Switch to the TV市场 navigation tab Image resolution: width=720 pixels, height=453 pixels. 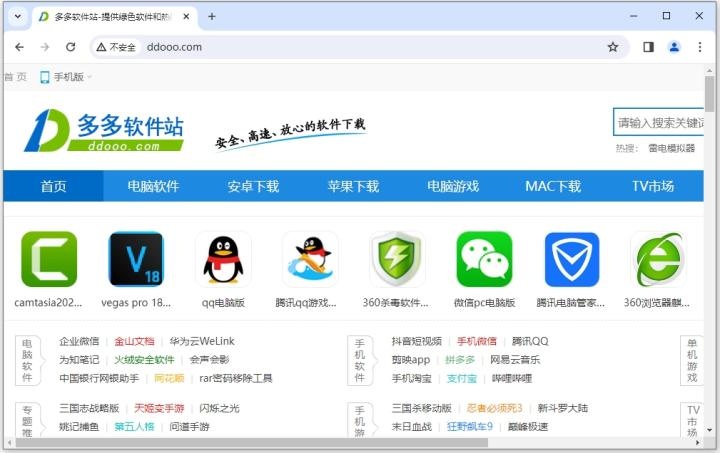pos(653,186)
